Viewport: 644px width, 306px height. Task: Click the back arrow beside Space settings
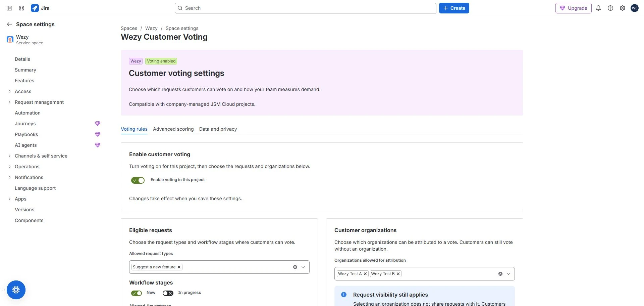point(9,24)
